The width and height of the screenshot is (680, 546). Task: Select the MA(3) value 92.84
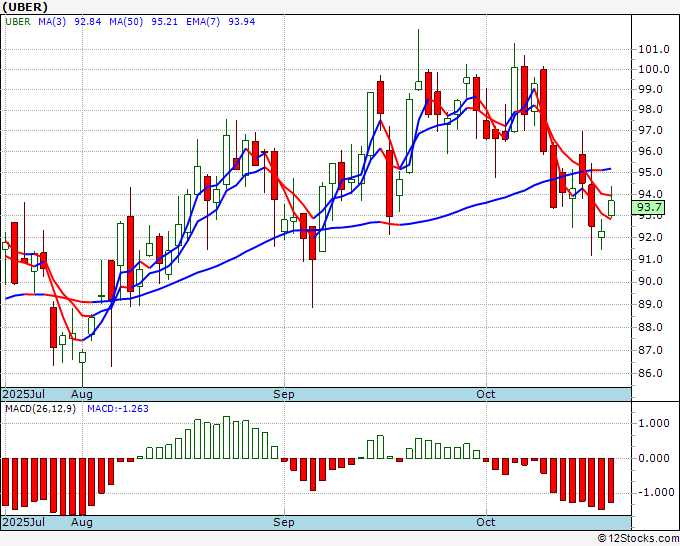pos(88,22)
